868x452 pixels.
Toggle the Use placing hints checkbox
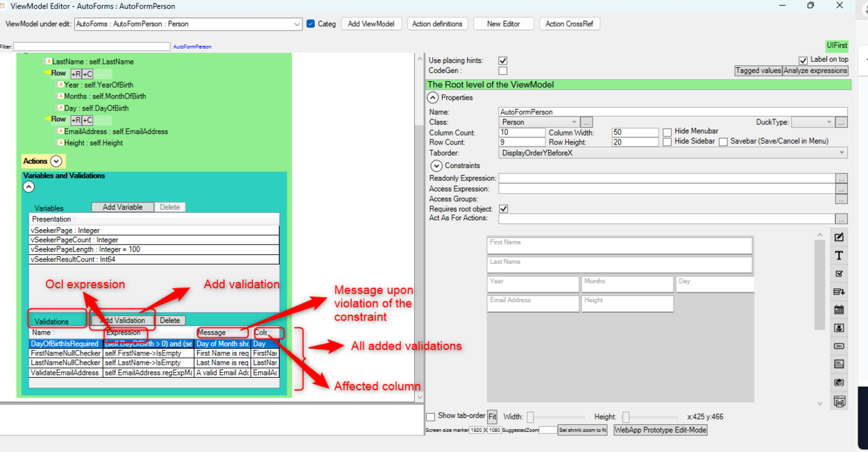click(x=503, y=60)
